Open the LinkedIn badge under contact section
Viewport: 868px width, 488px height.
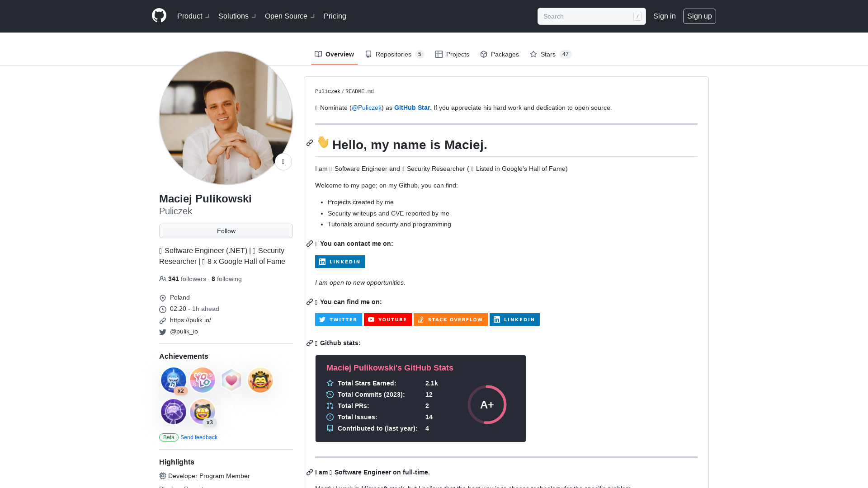pos(340,262)
